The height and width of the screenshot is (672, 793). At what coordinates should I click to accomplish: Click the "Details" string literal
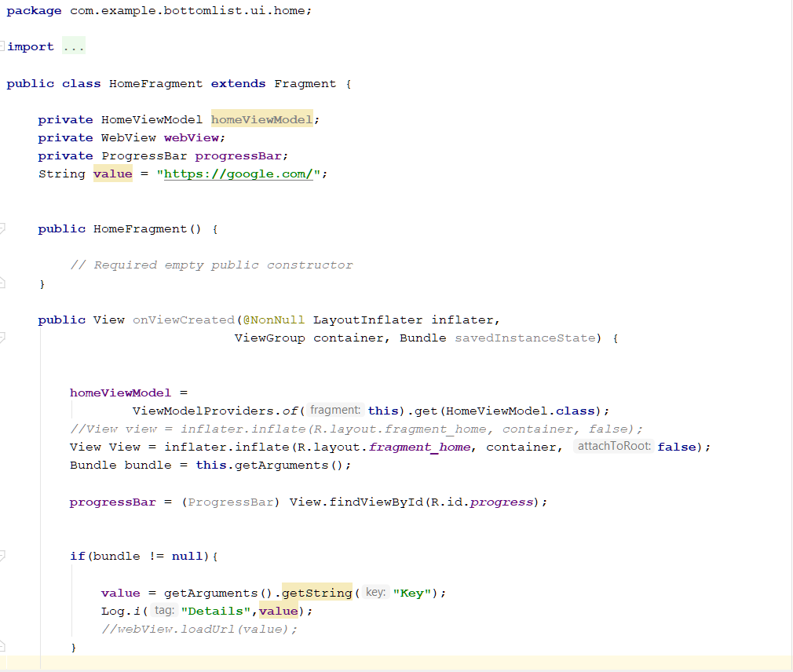pyautogui.click(x=216, y=612)
